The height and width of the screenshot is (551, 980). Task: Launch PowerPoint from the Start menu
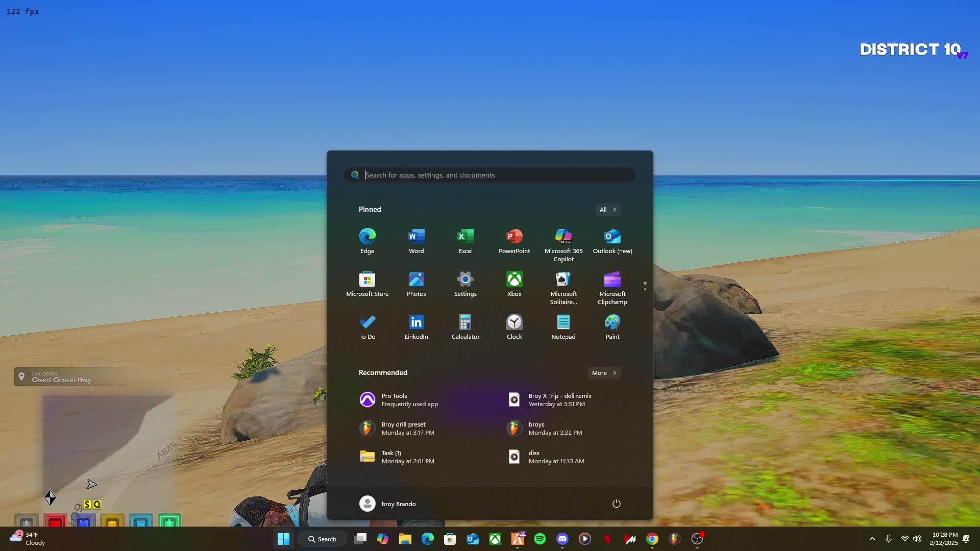pyautogui.click(x=514, y=241)
